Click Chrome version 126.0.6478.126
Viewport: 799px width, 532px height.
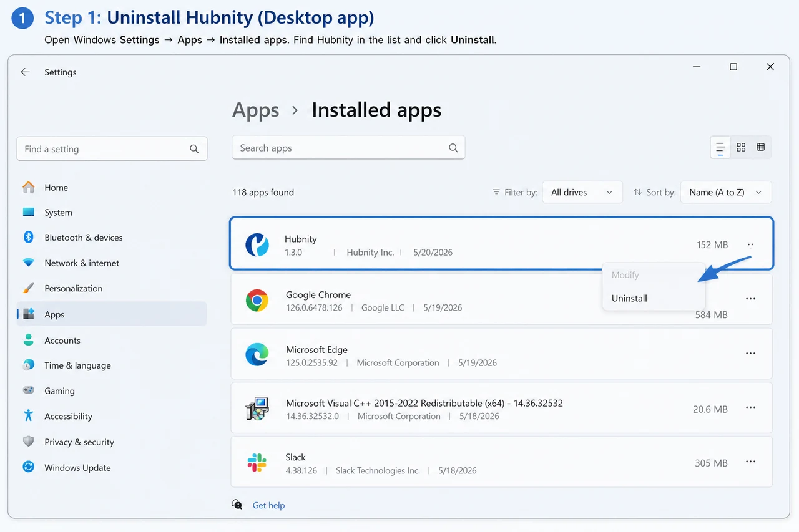pos(314,307)
